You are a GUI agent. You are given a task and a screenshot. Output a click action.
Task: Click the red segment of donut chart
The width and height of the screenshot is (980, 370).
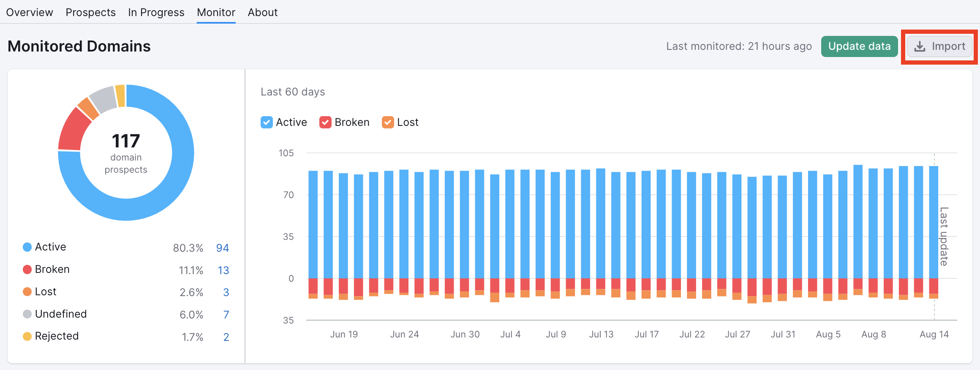click(x=72, y=130)
